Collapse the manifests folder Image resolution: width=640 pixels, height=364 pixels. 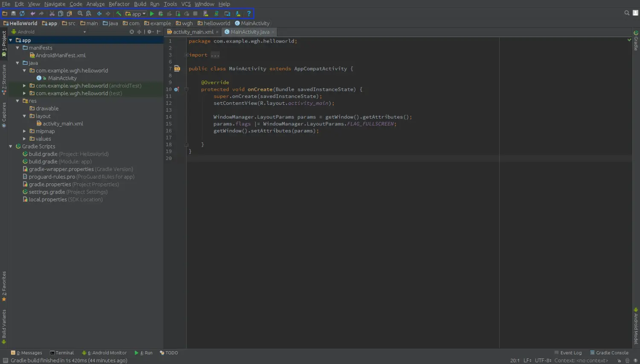click(x=17, y=48)
